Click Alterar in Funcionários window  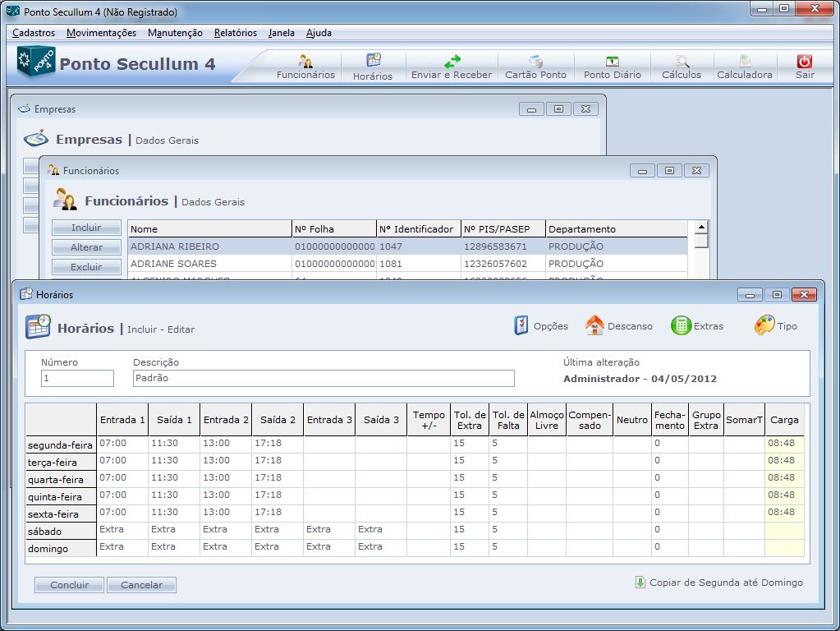86,247
